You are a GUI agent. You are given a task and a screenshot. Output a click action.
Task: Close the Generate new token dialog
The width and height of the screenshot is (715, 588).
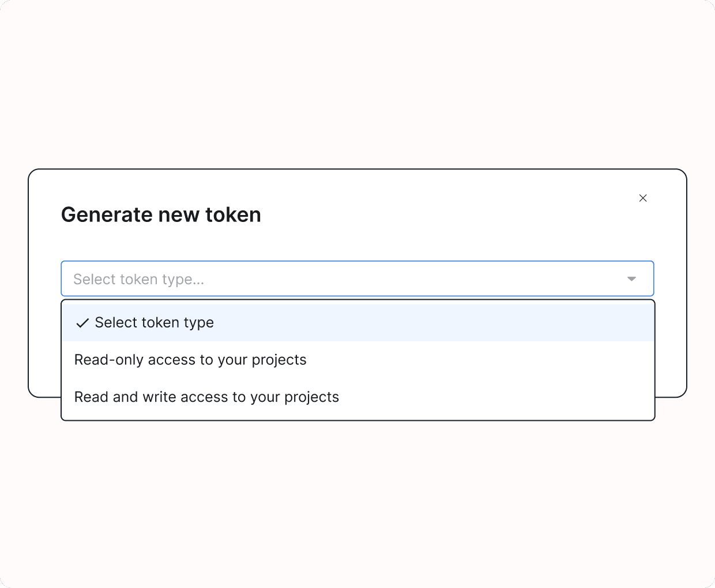pos(643,198)
